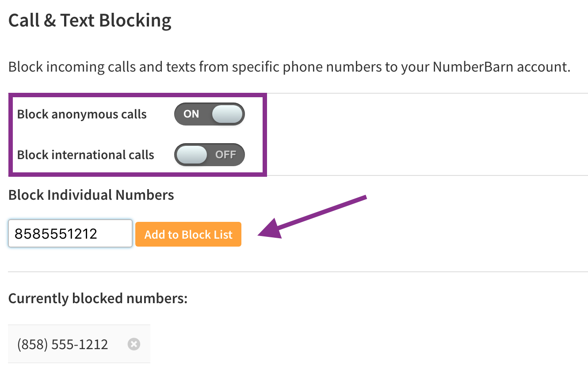Click the 8585551212 text in the field
The image size is (588, 373).
56,234
